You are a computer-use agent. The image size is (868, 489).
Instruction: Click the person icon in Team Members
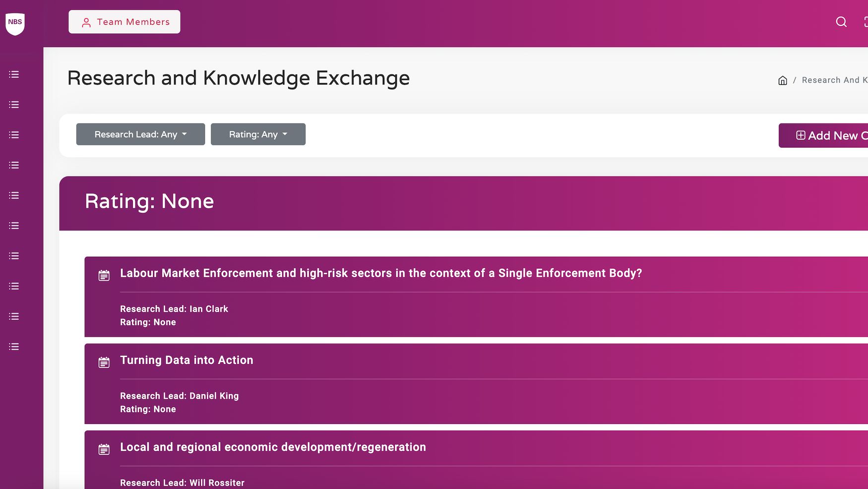tap(86, 22)
